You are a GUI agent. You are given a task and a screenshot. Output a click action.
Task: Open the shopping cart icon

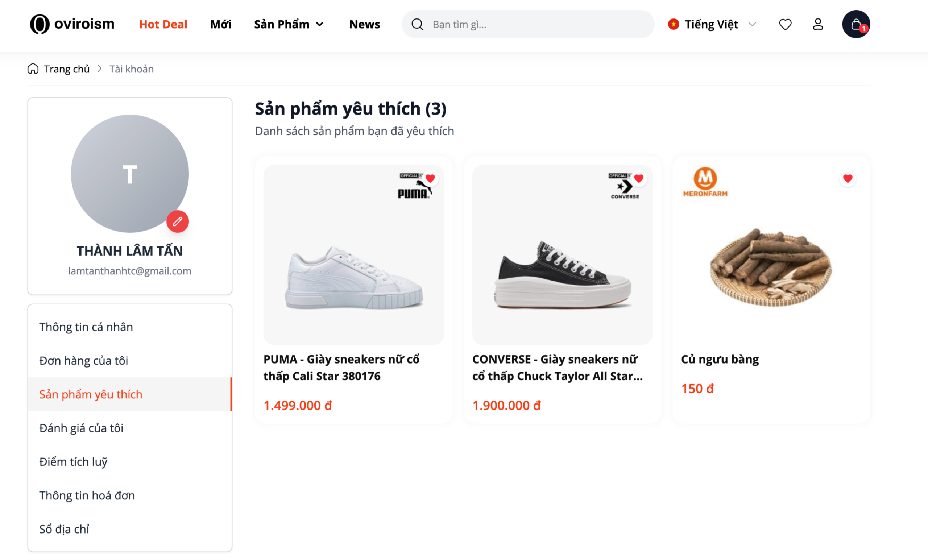(856, 25)
